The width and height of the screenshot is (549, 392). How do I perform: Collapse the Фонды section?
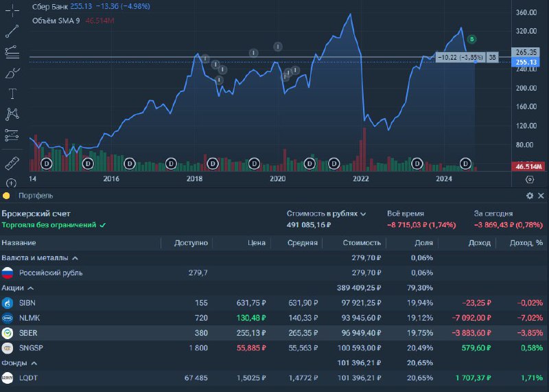[x=34, y=363]
